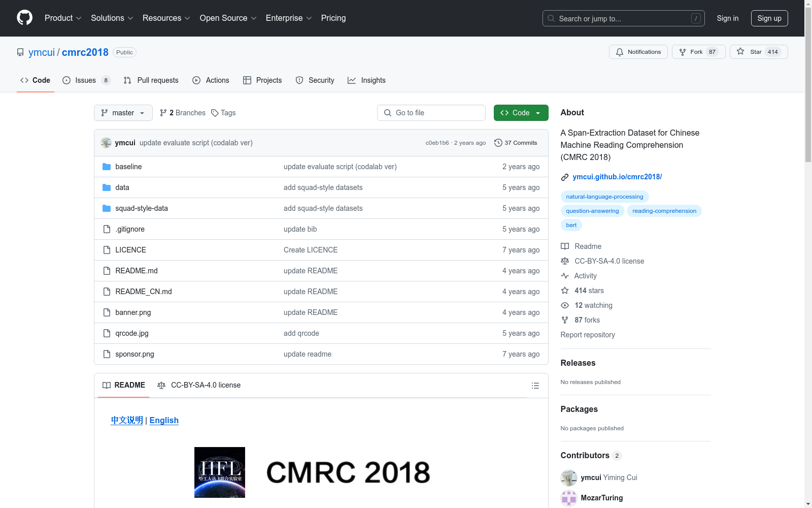Open the cmrc2018 repository link

(85, 52)
